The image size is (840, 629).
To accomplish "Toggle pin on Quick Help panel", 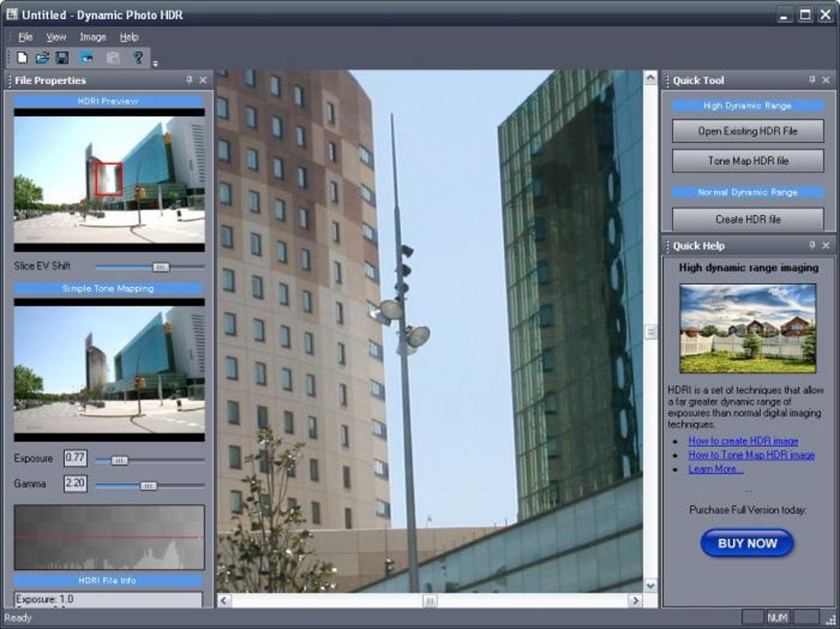I will click(812, 245).
